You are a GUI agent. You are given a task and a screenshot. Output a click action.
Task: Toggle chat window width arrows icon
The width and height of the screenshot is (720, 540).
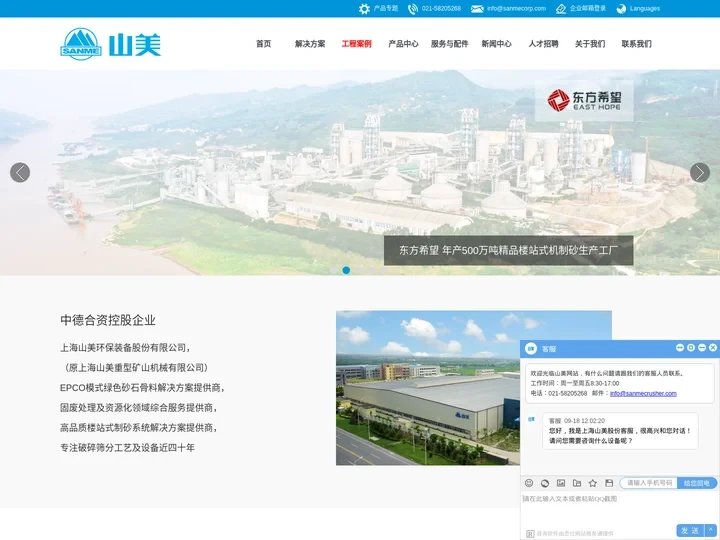680,348
